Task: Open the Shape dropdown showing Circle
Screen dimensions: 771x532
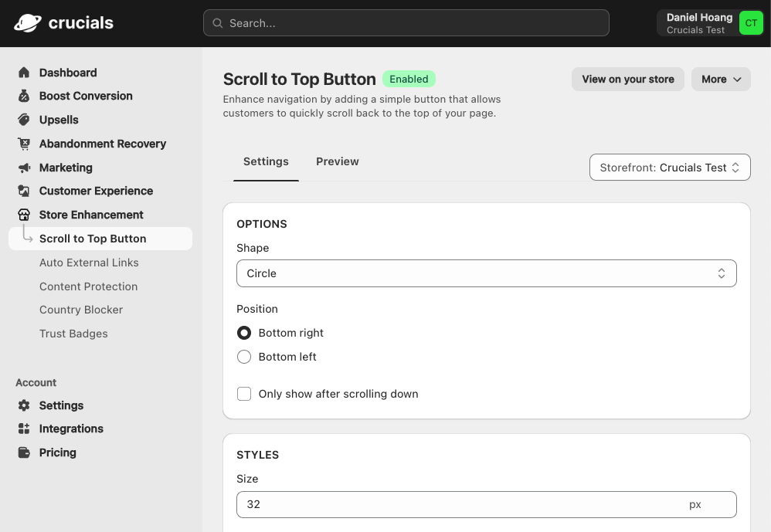Action: (486, 273)
